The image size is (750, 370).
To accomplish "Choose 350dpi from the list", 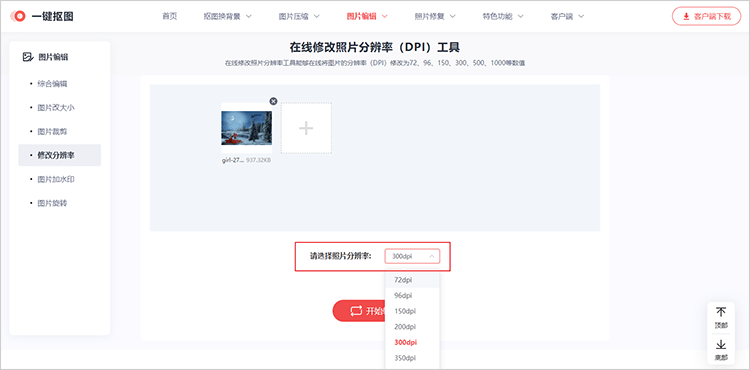I will (412, 358).
